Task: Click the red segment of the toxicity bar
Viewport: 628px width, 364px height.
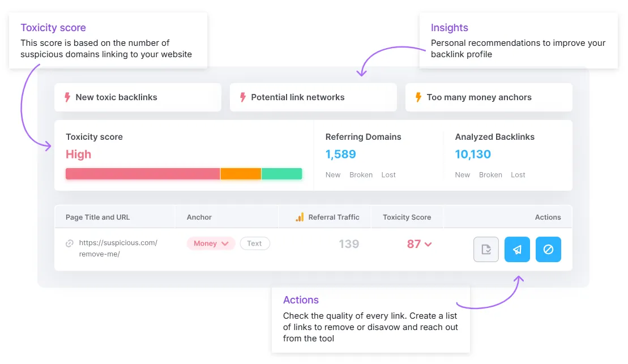Action: coord(142,174)
